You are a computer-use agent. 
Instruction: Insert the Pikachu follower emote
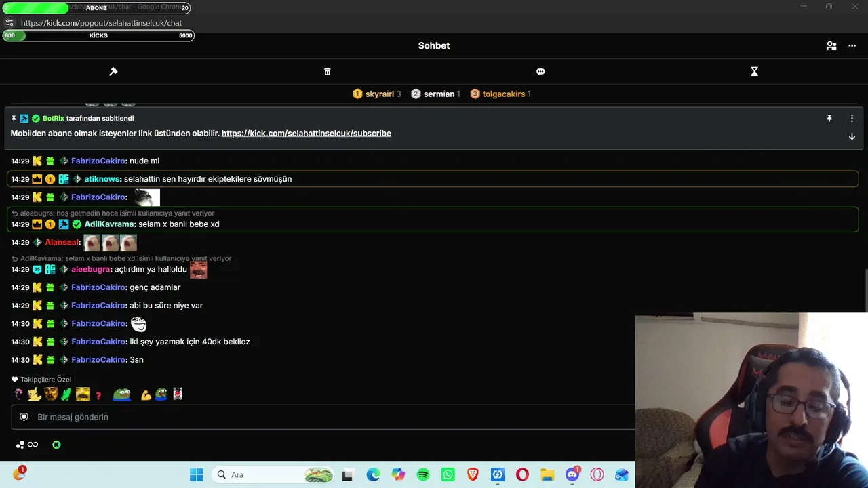coord(35,394)
